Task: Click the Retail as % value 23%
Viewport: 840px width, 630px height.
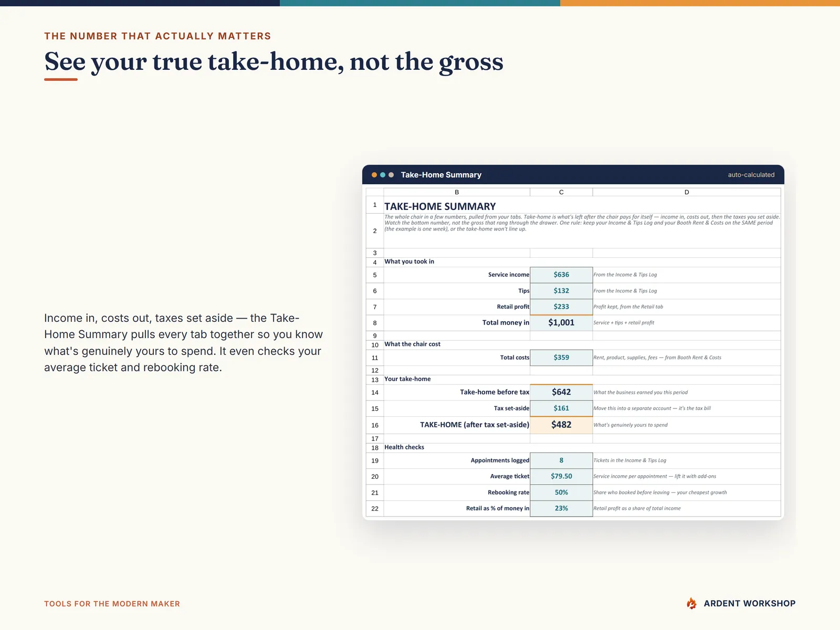Action: coord(561,508)
